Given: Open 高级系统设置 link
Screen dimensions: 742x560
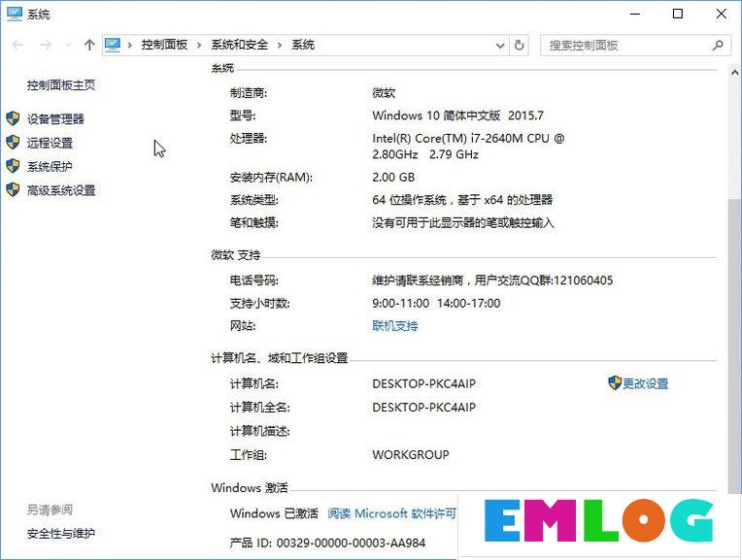Looking at the screenshot, I should (x=61, y=190).
